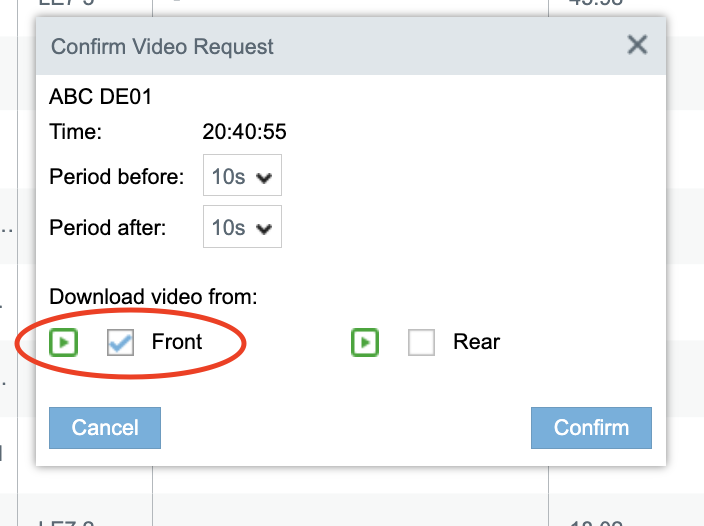
Task: Select the Rear label text
Action: click(x=476, y=342)
